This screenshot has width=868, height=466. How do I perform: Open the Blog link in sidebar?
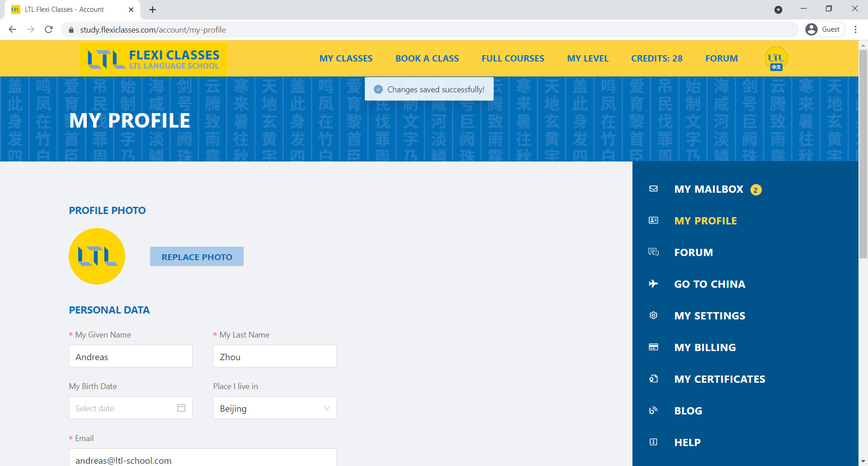(x=688, y=411)
